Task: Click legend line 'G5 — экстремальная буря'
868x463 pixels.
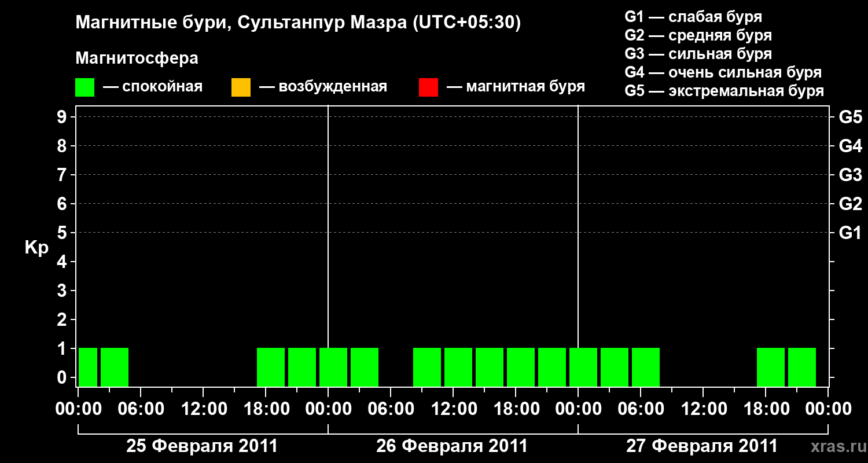Action: click(724, 90)
